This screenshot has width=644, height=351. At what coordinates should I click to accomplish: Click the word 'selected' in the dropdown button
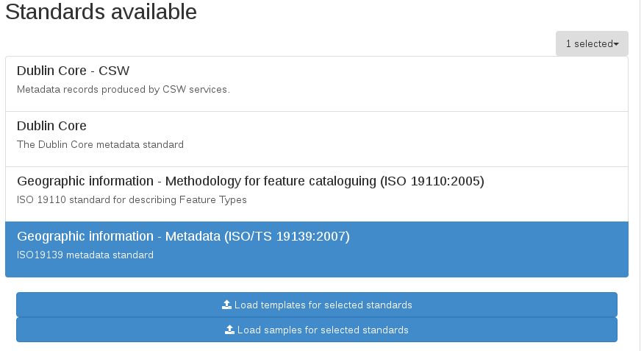point(593,43)
